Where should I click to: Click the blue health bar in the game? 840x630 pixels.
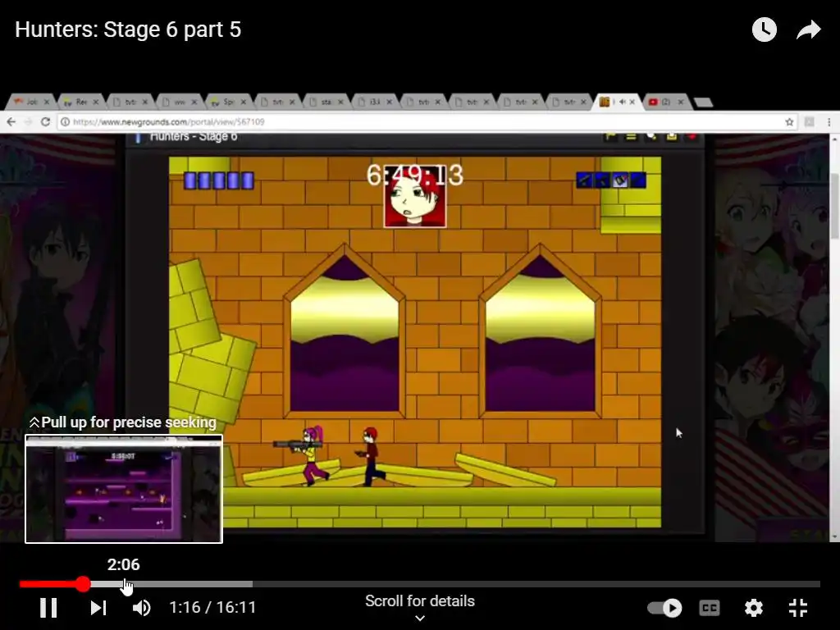click(218, 180)
